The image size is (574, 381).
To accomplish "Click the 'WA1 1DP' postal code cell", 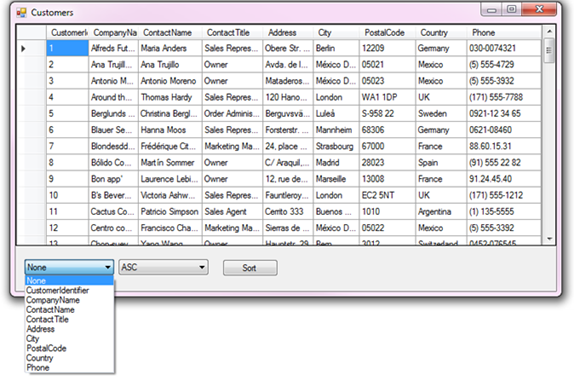I will [x=387, y=97].
